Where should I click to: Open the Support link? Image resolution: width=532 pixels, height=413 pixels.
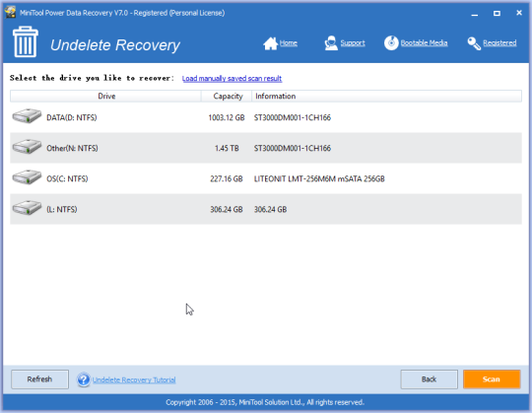click(353, 43)
